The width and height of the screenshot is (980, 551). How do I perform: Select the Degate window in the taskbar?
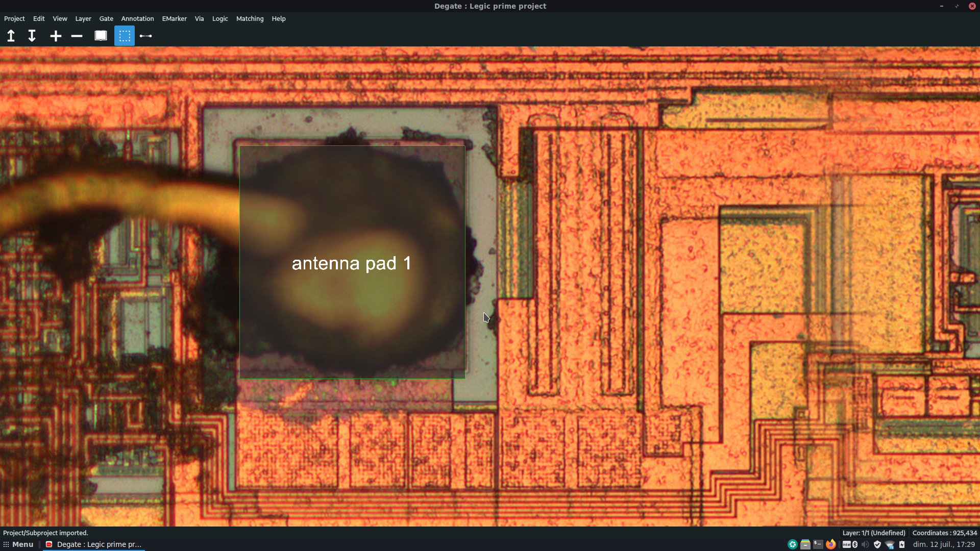click(x=94, y=544)
